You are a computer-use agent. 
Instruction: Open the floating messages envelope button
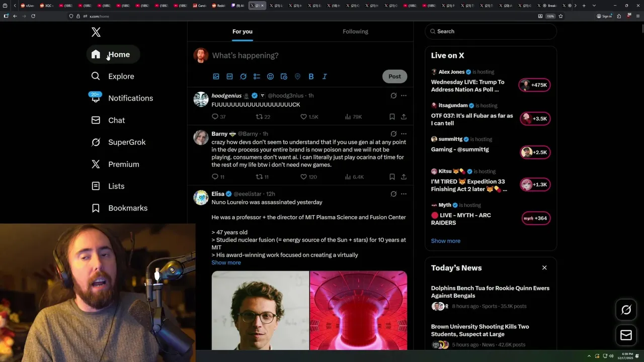coord(626,335)
